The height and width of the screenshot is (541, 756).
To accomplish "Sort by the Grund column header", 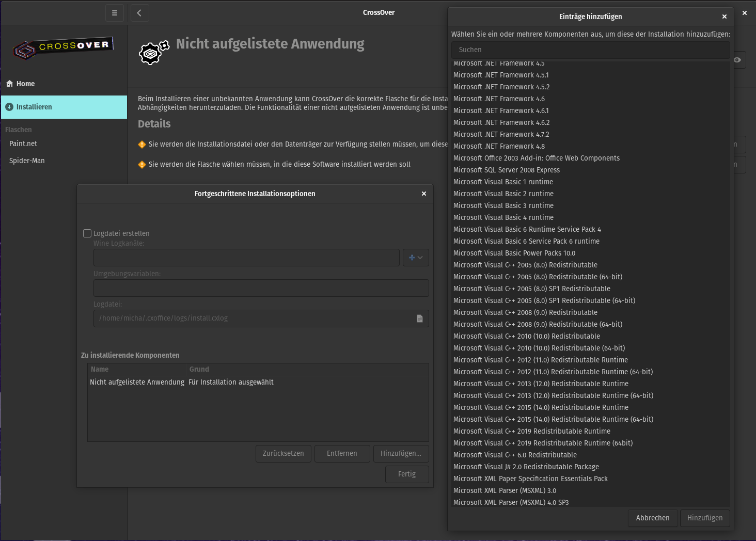I will tap(307, 370).
